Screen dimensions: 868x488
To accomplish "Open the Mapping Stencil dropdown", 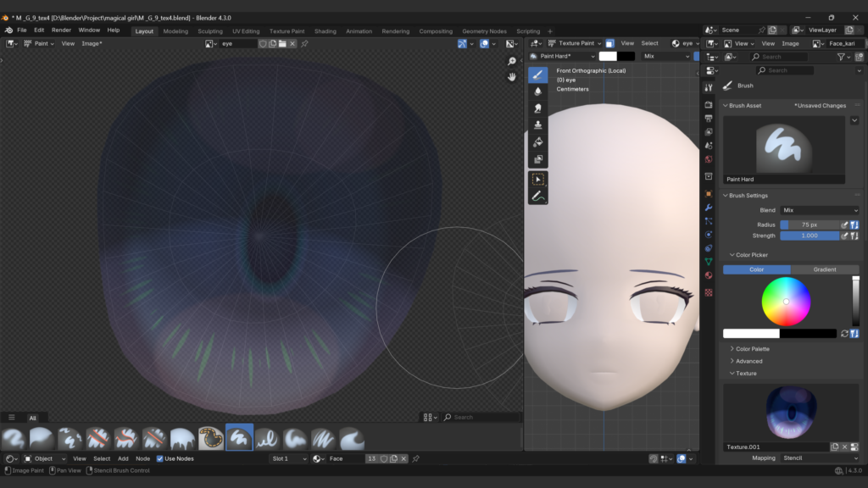I will (x=820, y=458).
